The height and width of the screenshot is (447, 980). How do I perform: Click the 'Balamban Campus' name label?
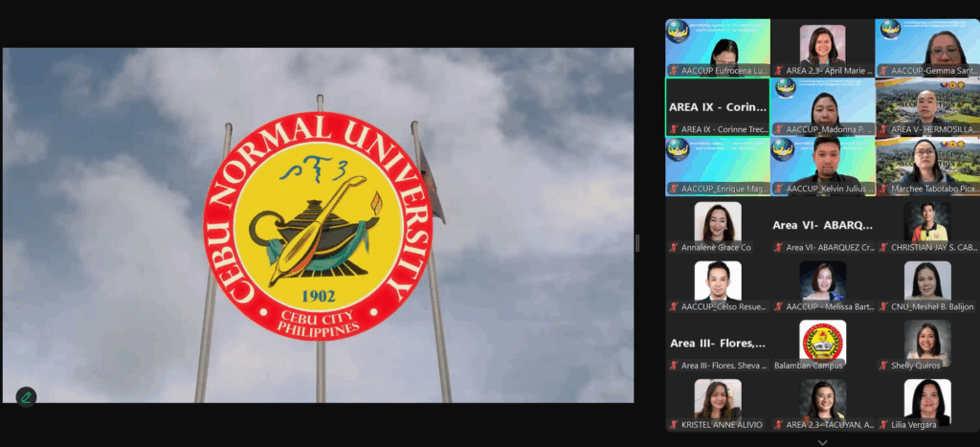coord(808,366)
